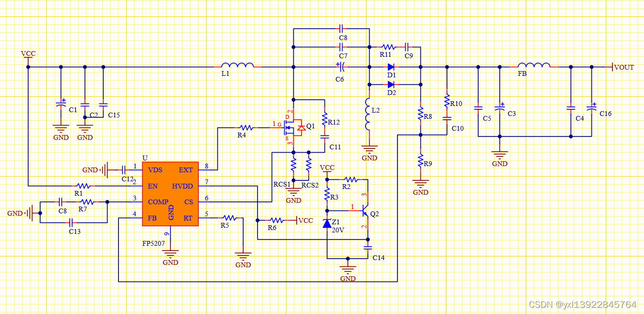Select the L1 inductor coil symbol
The height and width of the screenshot is (314, 644).
tap(237, 65)
